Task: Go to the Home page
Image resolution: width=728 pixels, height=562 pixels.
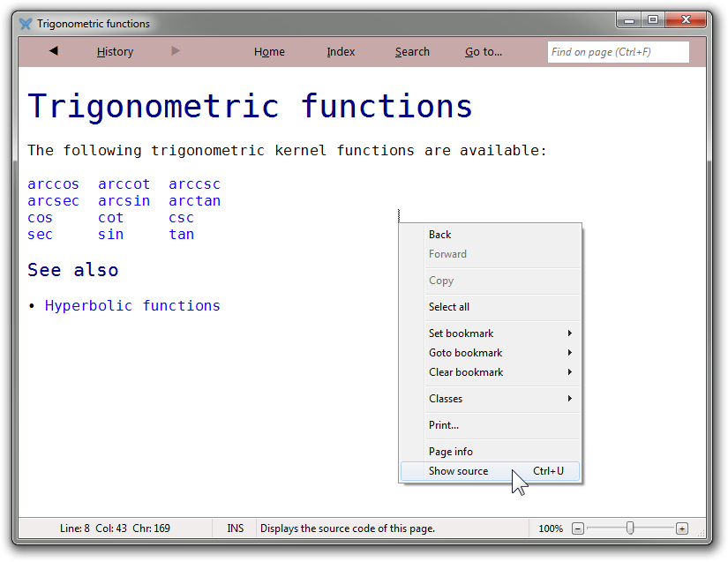Action: (x=269, y=52)
